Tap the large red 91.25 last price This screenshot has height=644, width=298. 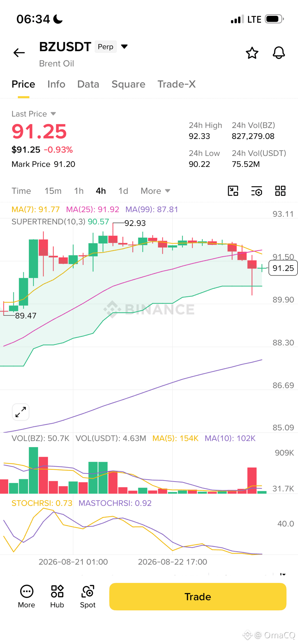pos(39,131)
